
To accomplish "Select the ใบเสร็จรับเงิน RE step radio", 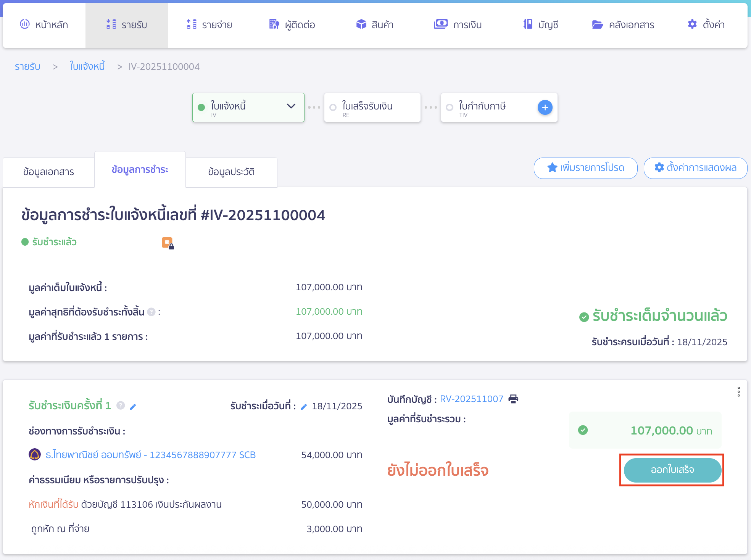I will click(333, 108).
